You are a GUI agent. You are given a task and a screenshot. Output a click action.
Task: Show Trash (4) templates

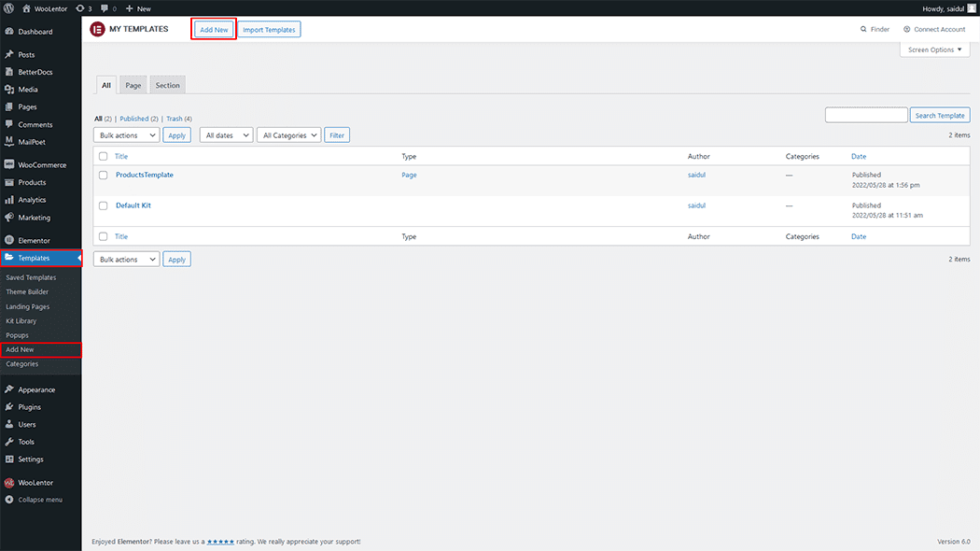179,119
